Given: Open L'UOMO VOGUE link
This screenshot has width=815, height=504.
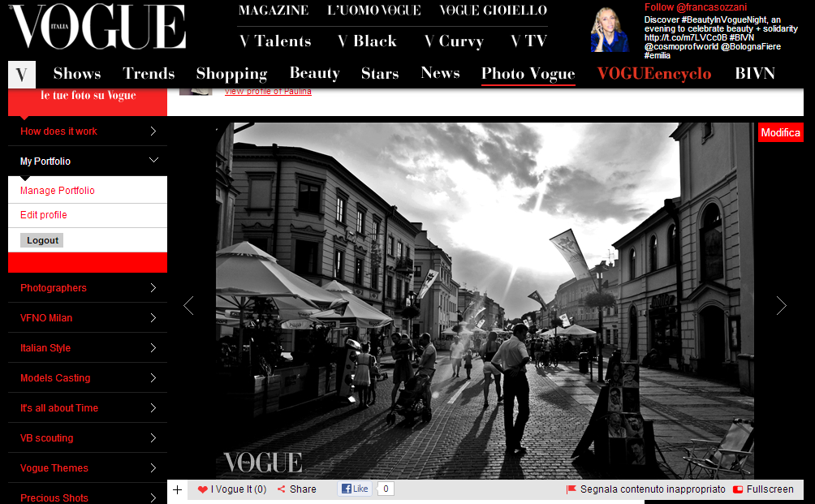Looking at the screenshot, I should [x=373, y=11].
